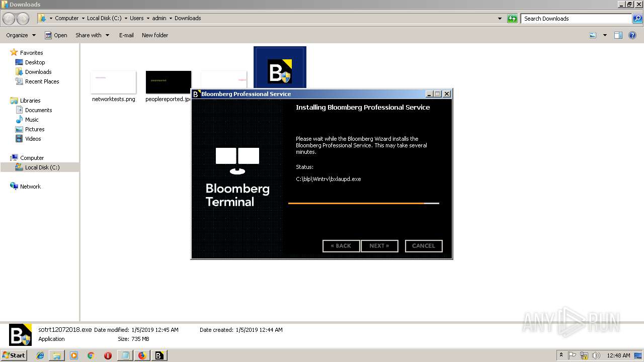The height and width of the screenshot is (362, 644).
Task: Open Windows Media Player from taskbar
Action: [74, 355]
